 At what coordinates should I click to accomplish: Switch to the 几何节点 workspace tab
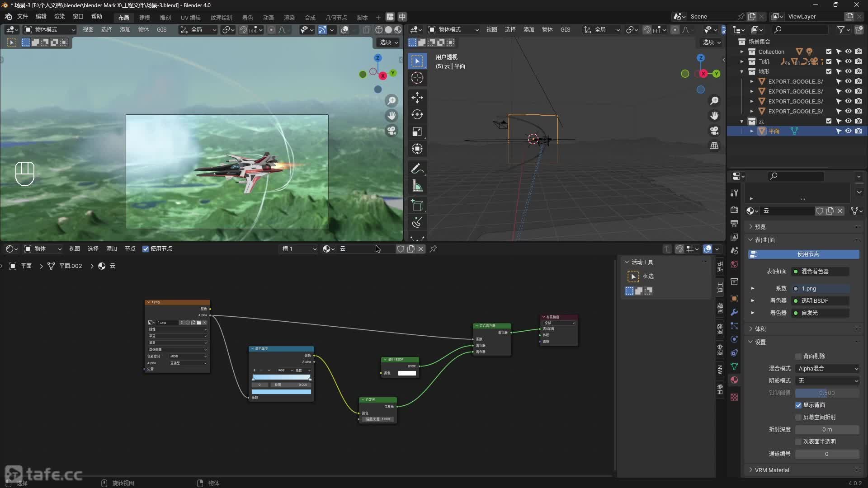pyautogui.click(x=336, y=17)
